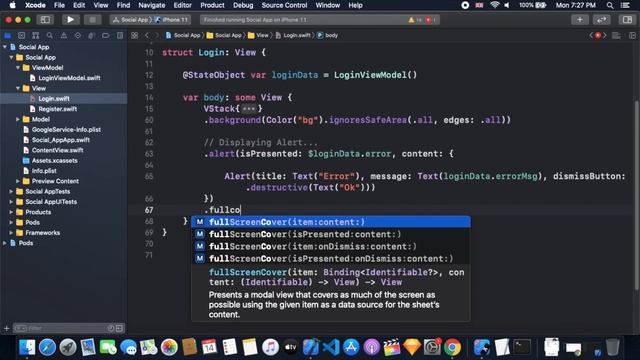Toggle the navigator sidebar button in the toolbar
This screenshot has height=360, width=640.
coord(45,20)
